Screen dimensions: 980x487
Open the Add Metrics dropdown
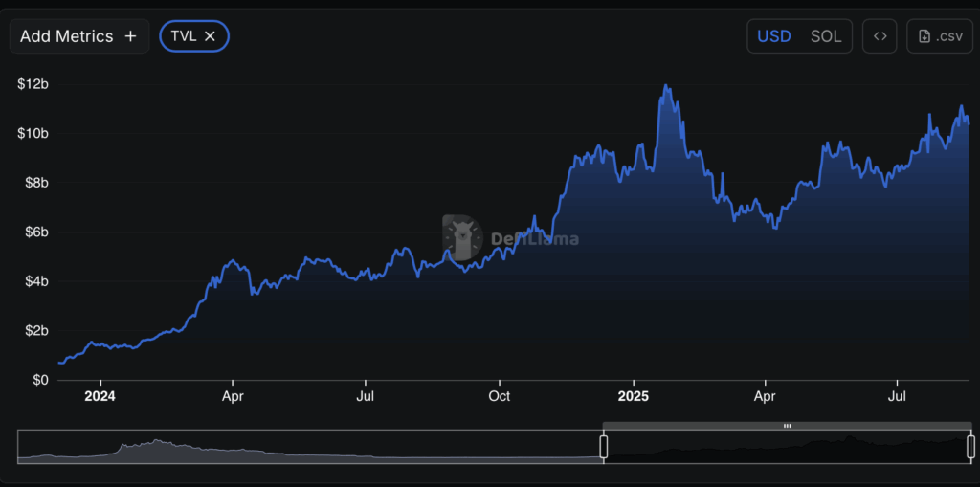click(78, 36)
